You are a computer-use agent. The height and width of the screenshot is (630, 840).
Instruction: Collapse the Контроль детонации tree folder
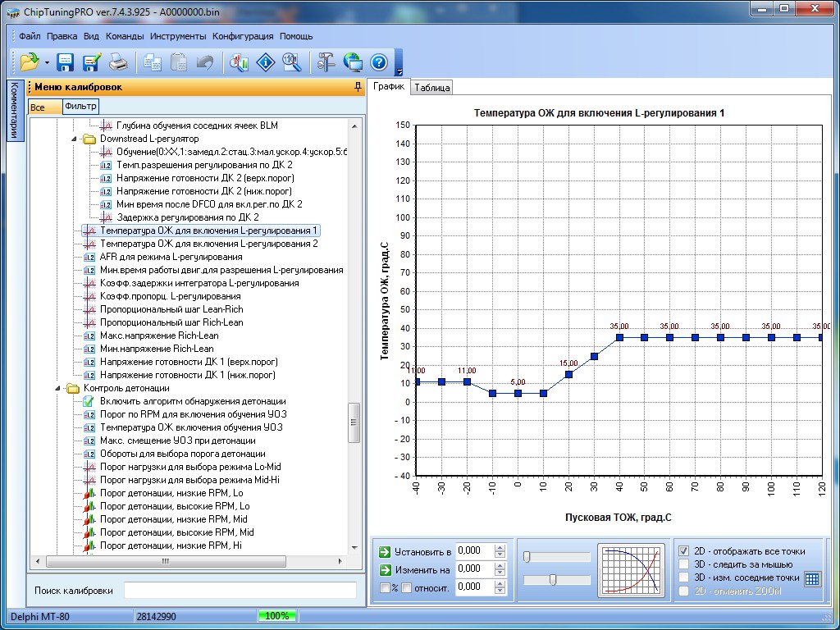coord(58,388)
